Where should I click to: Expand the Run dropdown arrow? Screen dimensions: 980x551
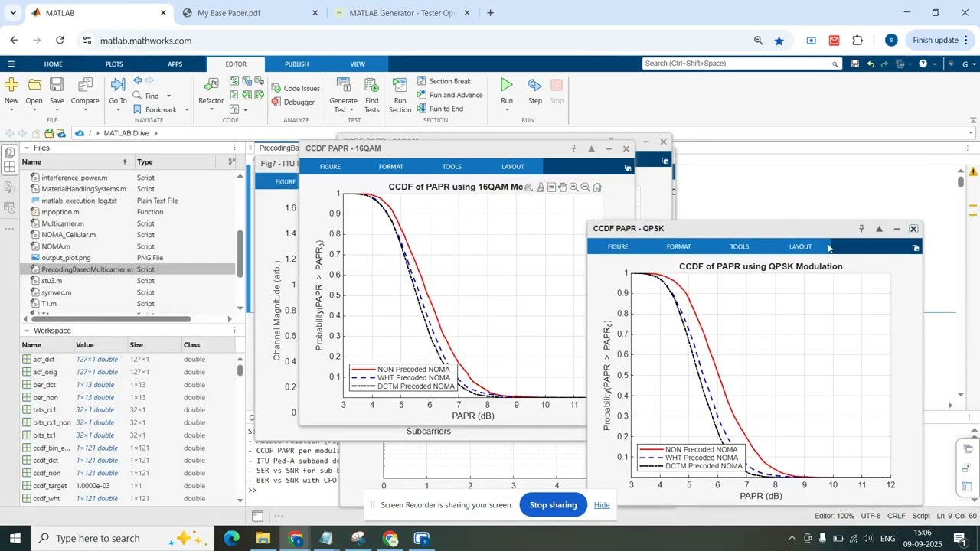click(507, 110)
